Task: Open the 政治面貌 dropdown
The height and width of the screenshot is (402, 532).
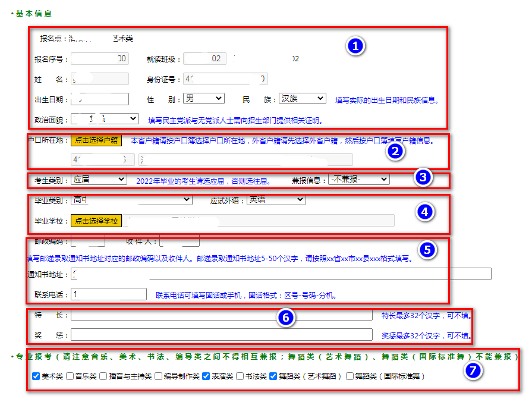Action: click(105, 119)
